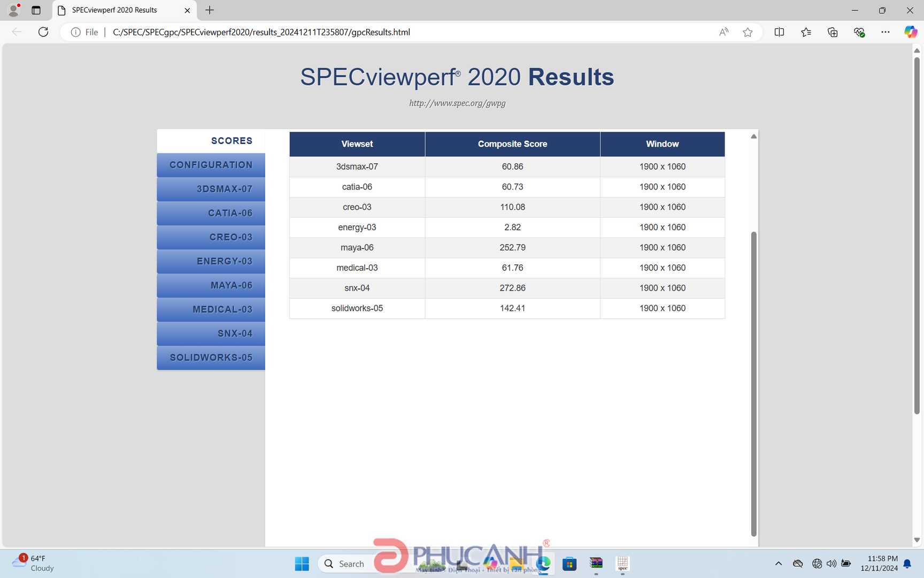Screen dimensions: 924x578
Task: Click the browser address bar URL
Action: pos(261,32)
